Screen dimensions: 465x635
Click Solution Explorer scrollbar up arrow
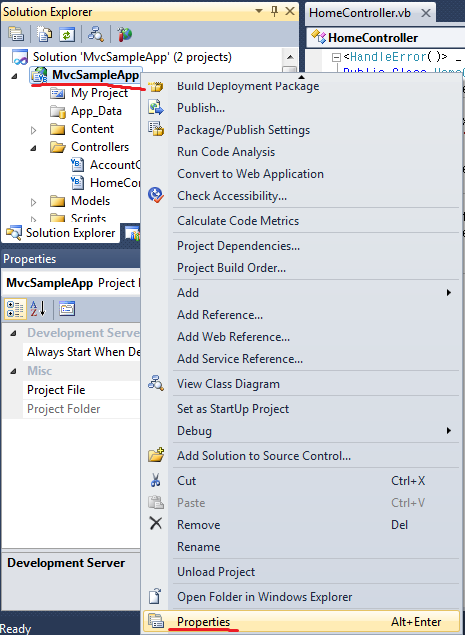[290, 57]
